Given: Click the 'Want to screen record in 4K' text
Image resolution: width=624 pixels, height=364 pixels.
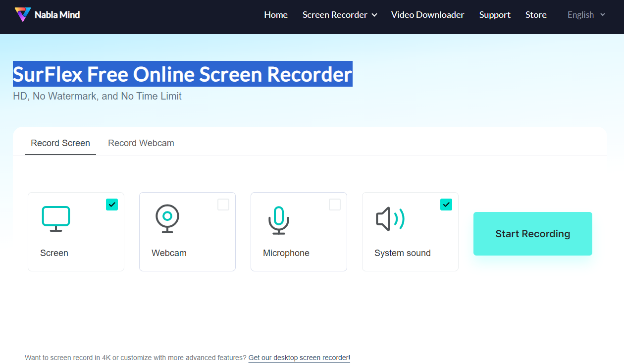Looking at the screenshot, I should pyautogui.click(x=135, y=358).
